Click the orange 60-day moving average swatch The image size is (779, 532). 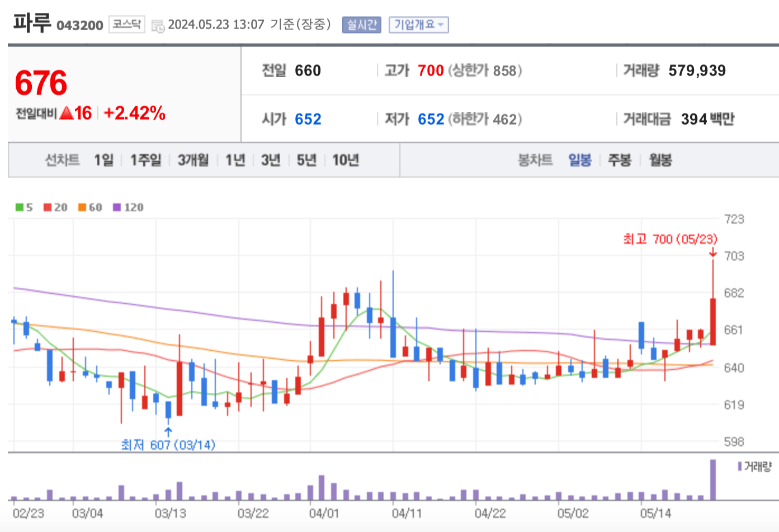(x=82, y=208)
